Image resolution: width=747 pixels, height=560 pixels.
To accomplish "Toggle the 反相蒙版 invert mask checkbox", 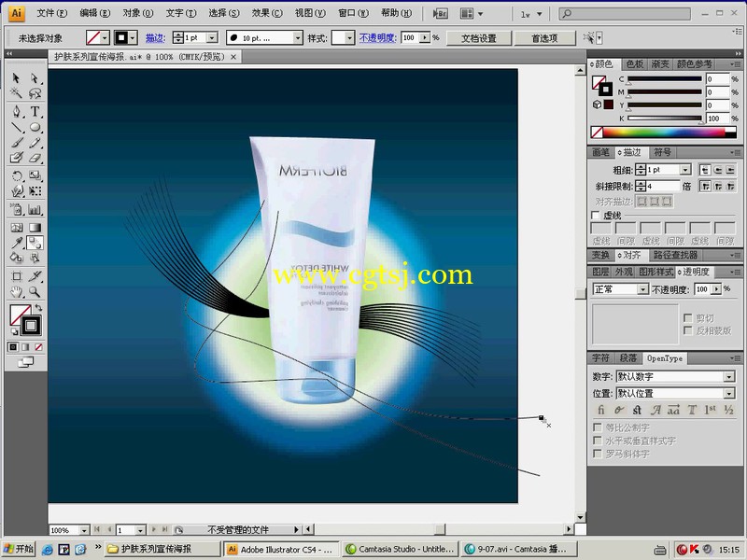I will pos(688,330).
